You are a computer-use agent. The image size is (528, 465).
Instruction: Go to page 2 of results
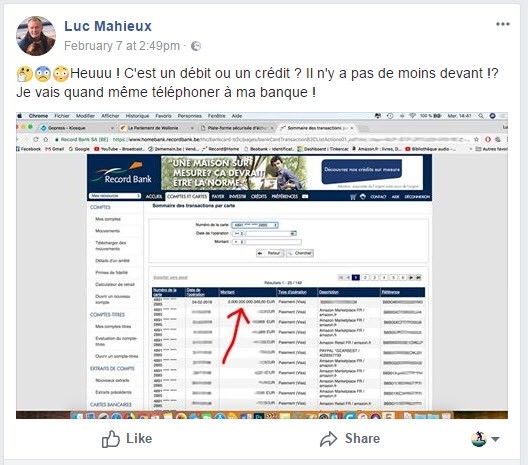[x=365, y=278]
